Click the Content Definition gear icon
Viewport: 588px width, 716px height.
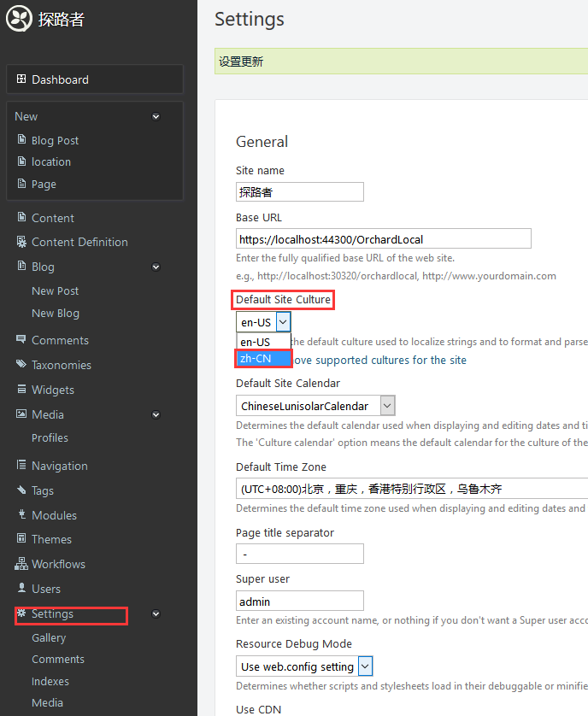(x=21, y=242)
